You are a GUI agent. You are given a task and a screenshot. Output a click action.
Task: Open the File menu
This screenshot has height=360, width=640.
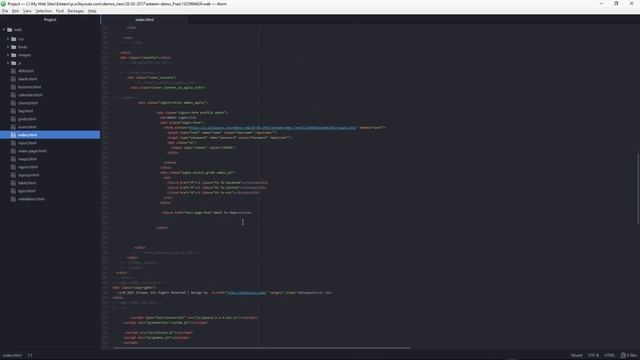[x=5, y=11]
